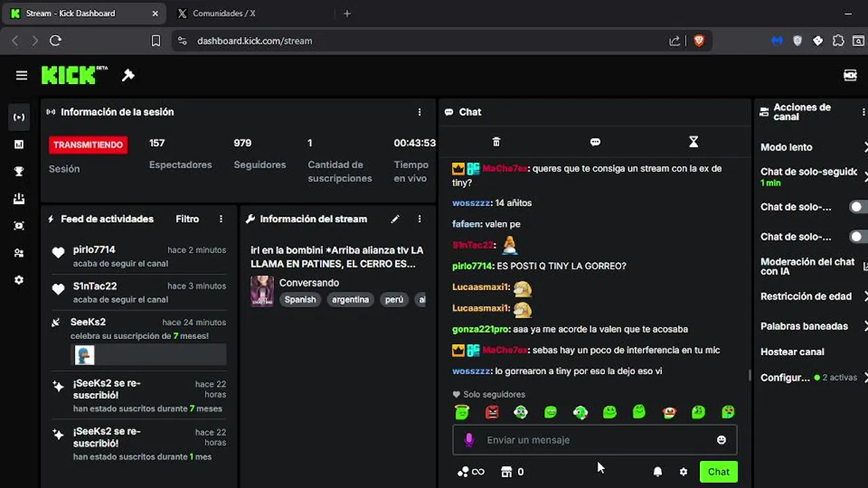Insert the heart-eyes green emote
The height and width of the screenshot is (488, 868).
click(728, 411)
